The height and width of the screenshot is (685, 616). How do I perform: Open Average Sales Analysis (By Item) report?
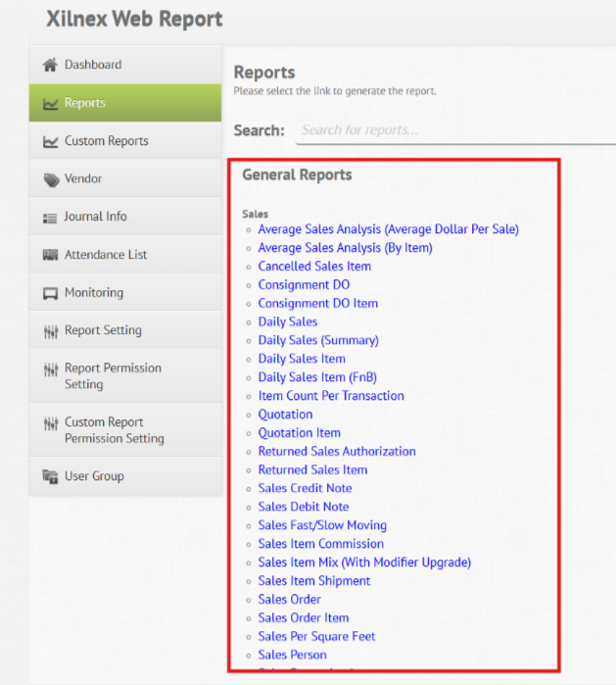345,248
